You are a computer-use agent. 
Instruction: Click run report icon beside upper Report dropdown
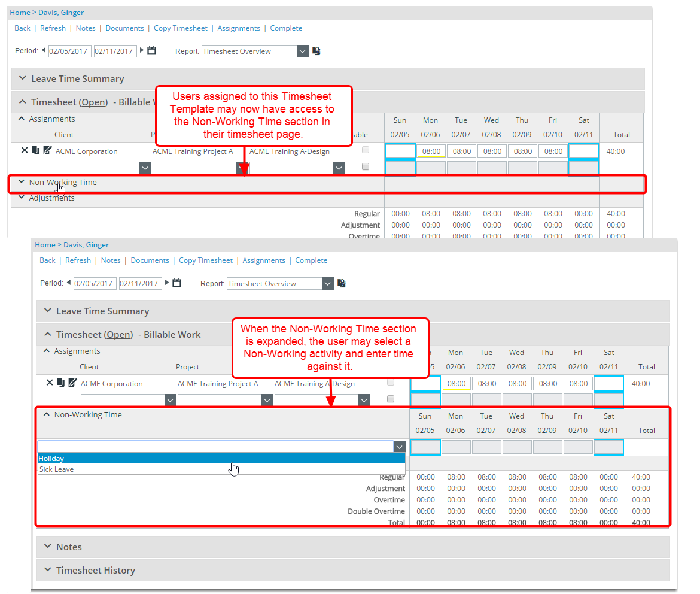316,51
